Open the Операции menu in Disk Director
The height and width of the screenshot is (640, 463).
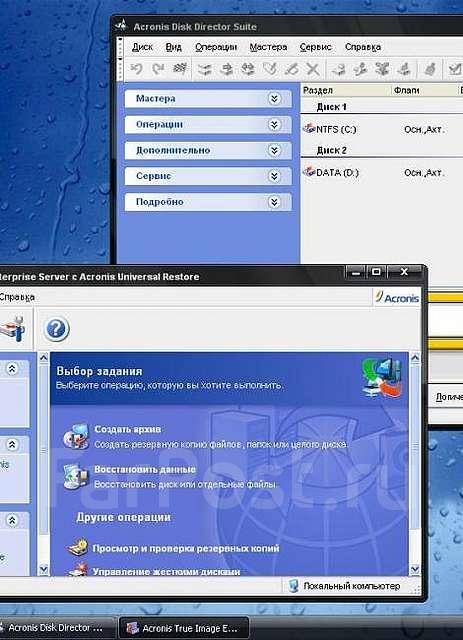pos(216,47)
